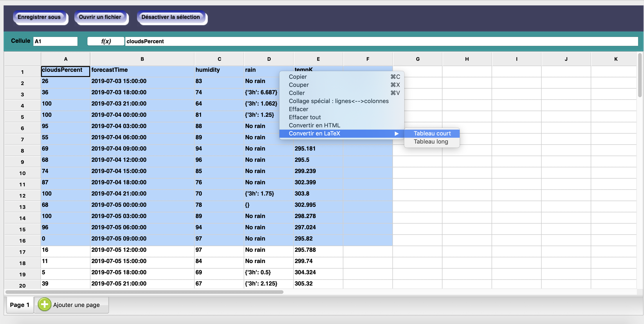Click the cloudsPercent cell A1
644x324 pixels.
66,71
